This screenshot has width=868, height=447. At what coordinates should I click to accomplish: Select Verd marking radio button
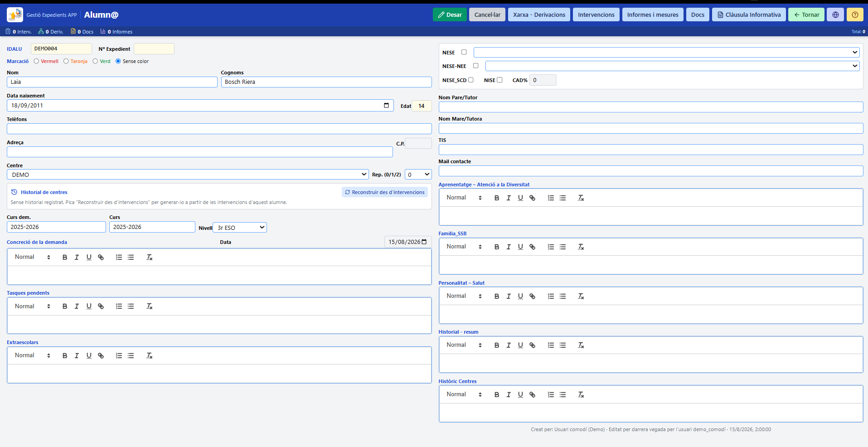tap(95, 61)
